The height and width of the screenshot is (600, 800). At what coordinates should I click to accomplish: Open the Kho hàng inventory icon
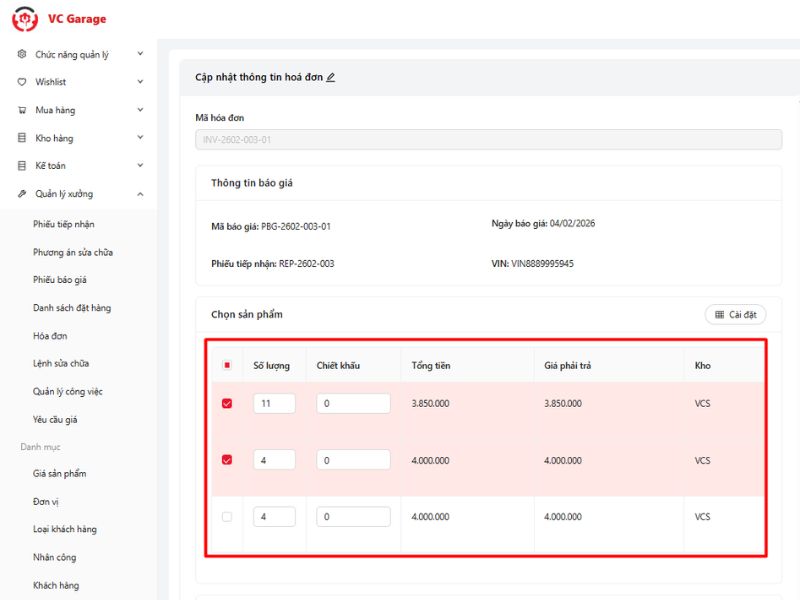pos(21,138)
